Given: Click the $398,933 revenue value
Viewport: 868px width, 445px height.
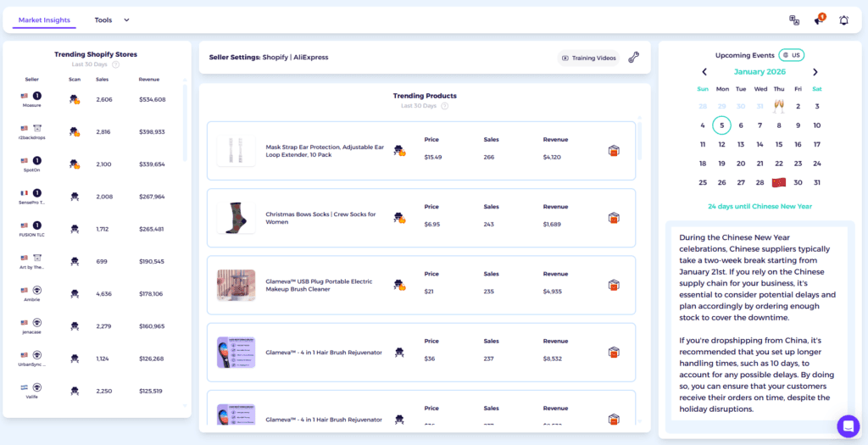Looking at the screenshot, I should click(153, 131).
